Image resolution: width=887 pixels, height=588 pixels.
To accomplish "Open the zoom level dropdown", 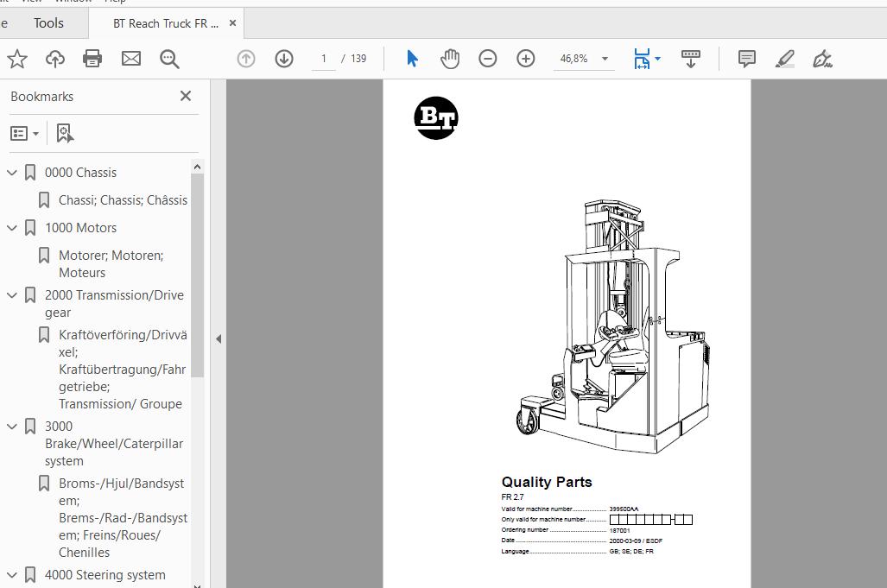I will click(x=605, y=59).
